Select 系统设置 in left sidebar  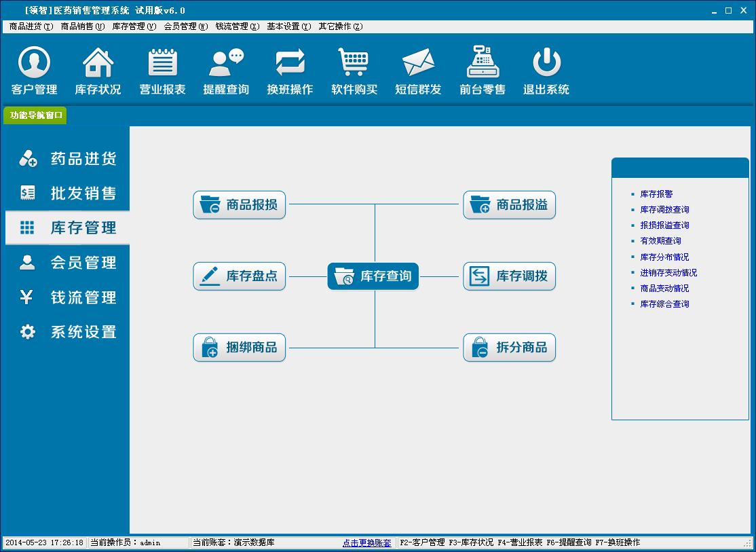(68, 332)
